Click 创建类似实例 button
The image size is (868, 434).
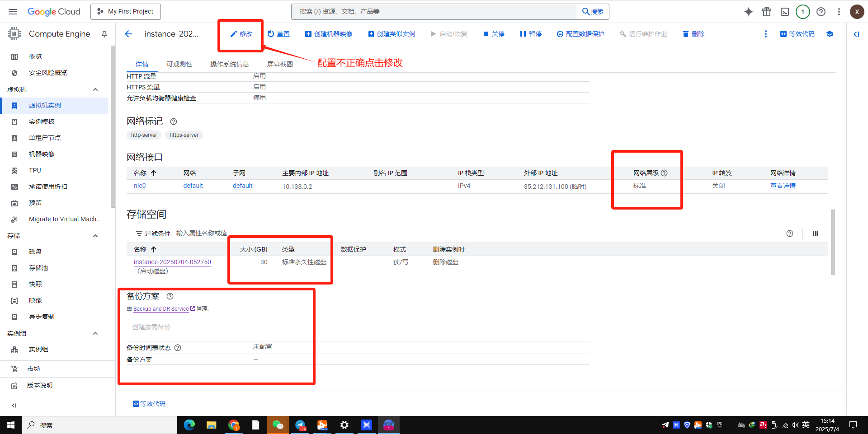click(392, 34)
